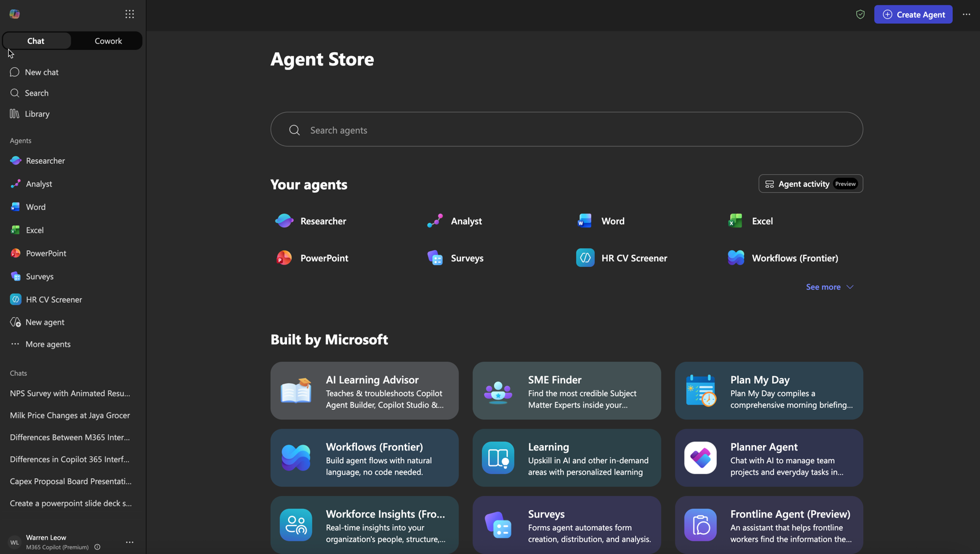Open Agent activity preview
Screen dimensions: 980x554
click(810, 184)
